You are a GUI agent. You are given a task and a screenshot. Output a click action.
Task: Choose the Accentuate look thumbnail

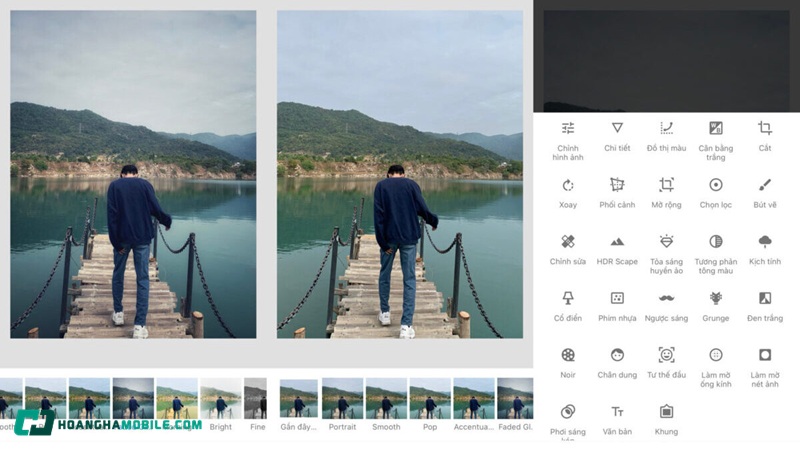tap(474, 405)
